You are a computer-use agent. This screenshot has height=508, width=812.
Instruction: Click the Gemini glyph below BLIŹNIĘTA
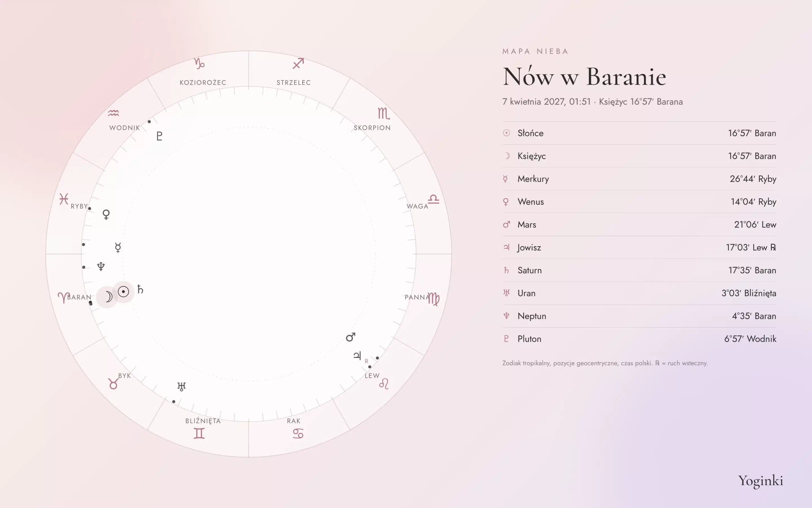(199, 433)
